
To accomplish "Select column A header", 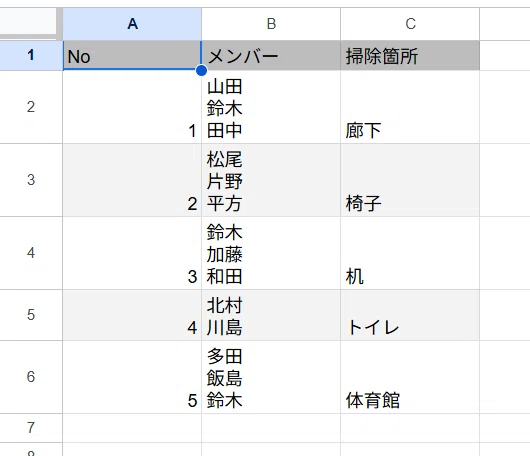I will pyautogui.click(x=132, y=24).
